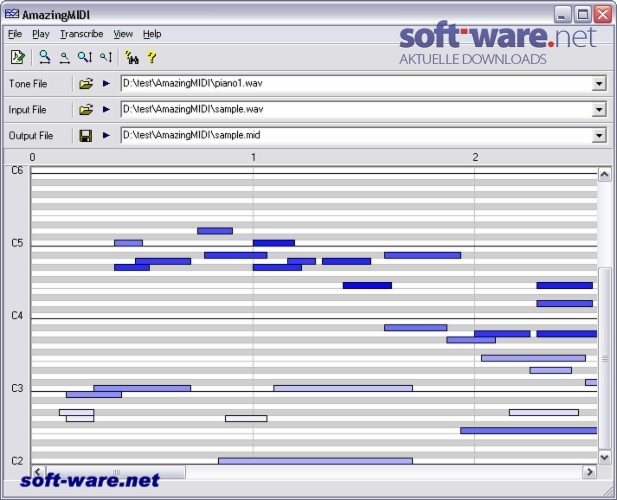Click the C4 pitch label

click(x=17, y=315)
